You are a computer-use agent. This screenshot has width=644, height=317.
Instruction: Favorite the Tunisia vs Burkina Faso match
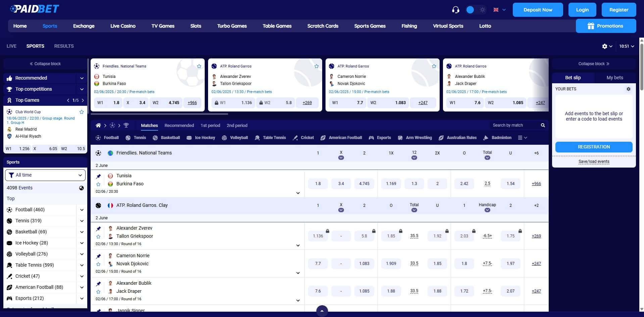click(98, 184)
